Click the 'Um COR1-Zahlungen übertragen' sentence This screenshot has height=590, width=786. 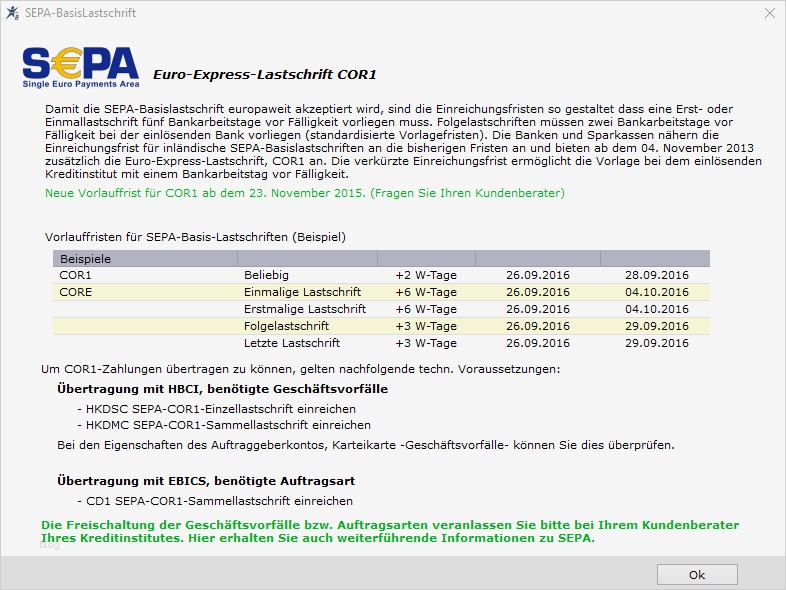(x=301, y=369)
